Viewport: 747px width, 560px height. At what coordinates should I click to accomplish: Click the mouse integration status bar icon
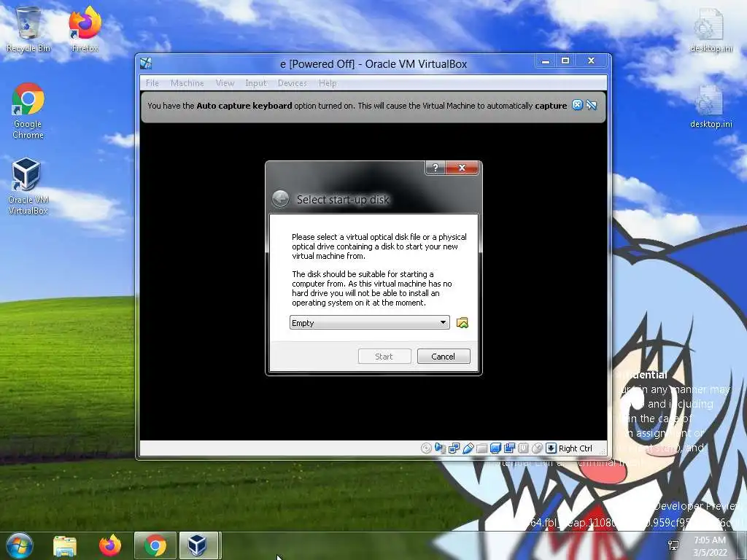coord(537,448)
